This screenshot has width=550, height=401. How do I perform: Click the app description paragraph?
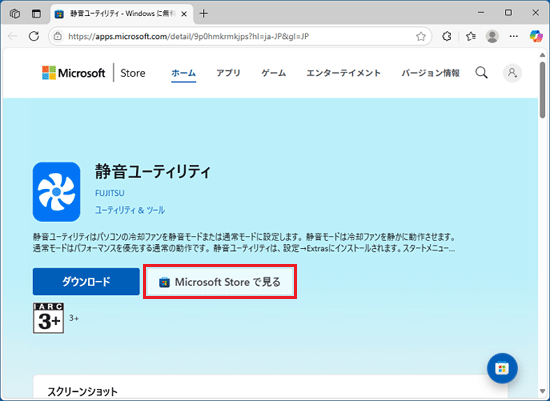pos(244,242)
